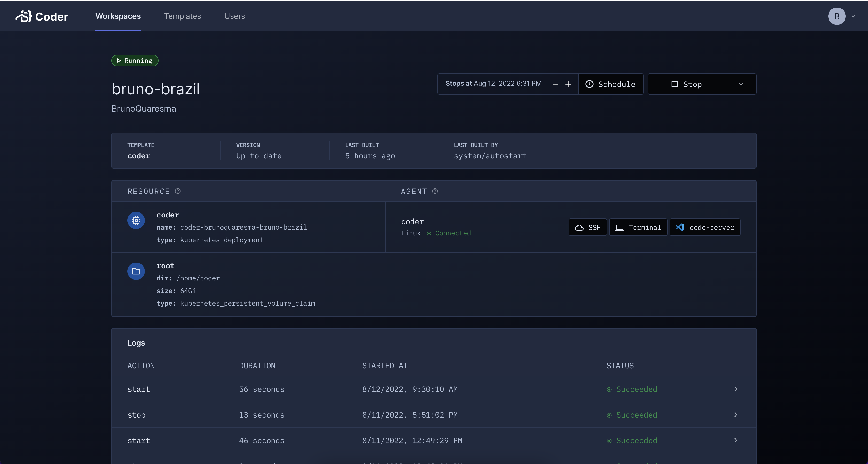868x464 pixels.
Task: Click Succeeded status of 12:49:29 PM build
Action: [632, 441]
